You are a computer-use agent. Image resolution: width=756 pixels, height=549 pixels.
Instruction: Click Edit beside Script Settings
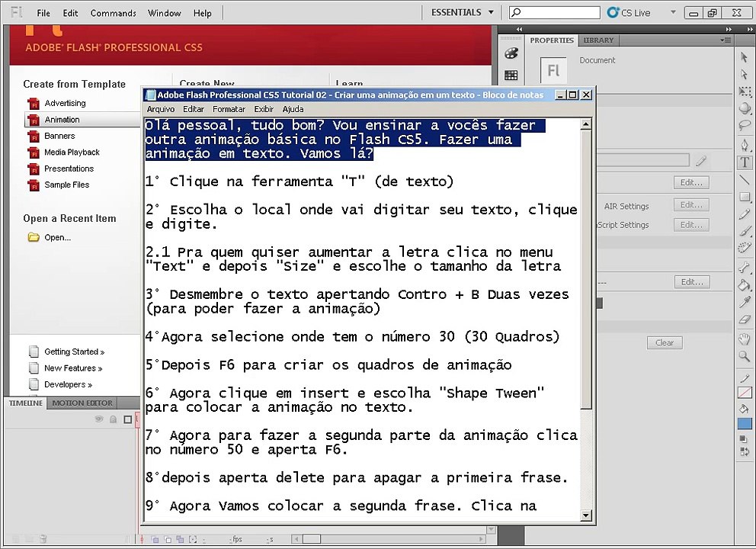pyautogui.click(x=691, y=225)
